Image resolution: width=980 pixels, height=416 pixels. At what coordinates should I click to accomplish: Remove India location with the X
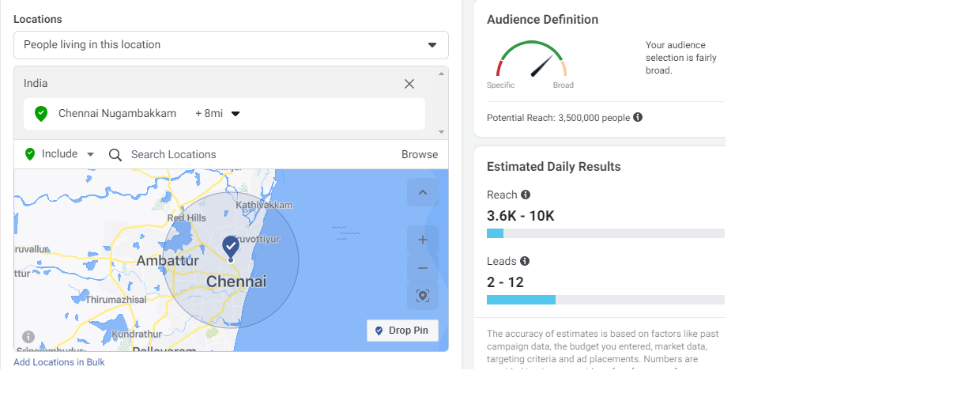[409, 84]
